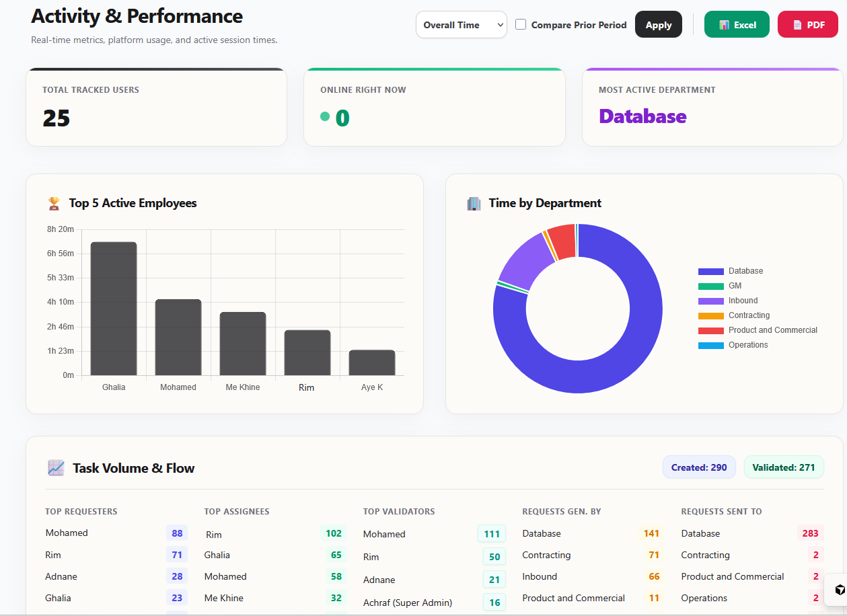The width and height of the screenshot is (847, 616).
Task: Click Me Khine under Top Assignees
Action: [224, 598]
